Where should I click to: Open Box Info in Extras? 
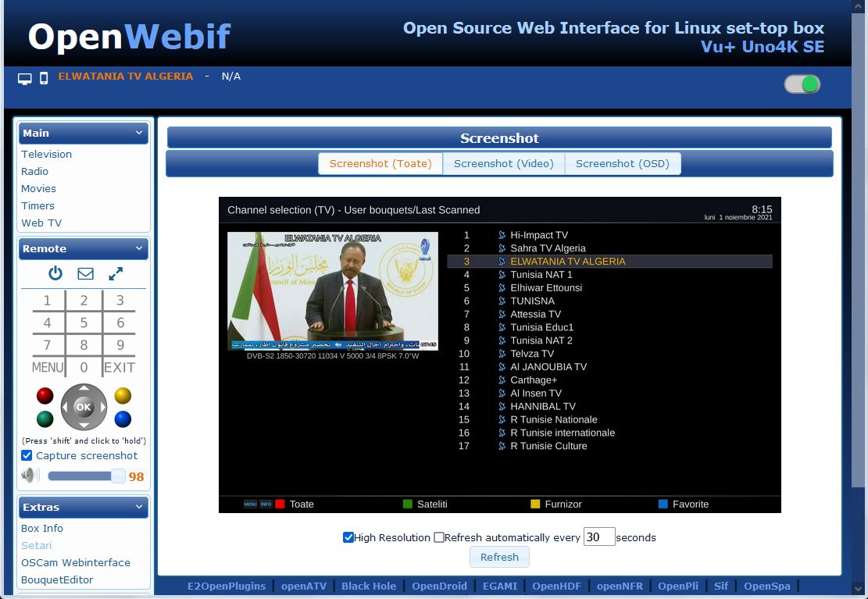click(x=42, y=528)
